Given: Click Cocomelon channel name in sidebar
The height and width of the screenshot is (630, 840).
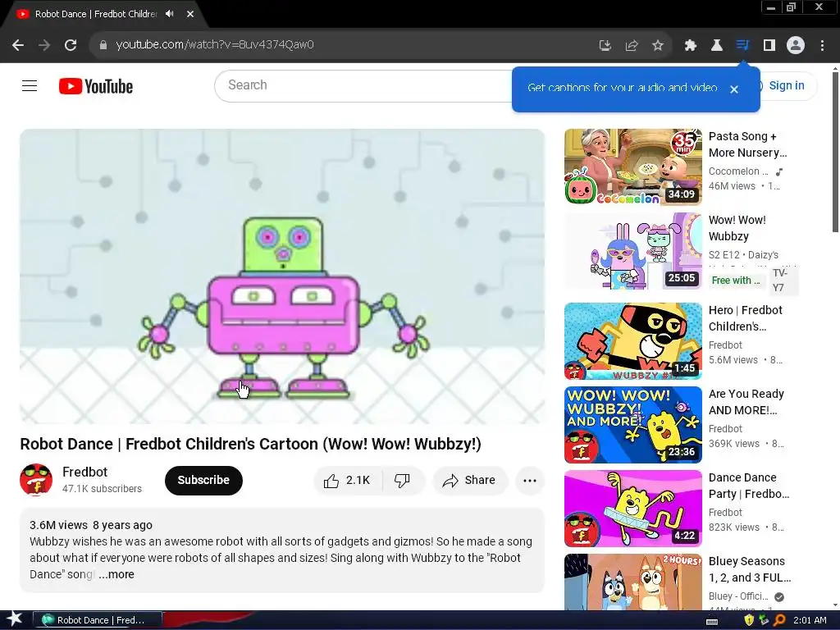Looking at the screenshot, I should (737, 171).
